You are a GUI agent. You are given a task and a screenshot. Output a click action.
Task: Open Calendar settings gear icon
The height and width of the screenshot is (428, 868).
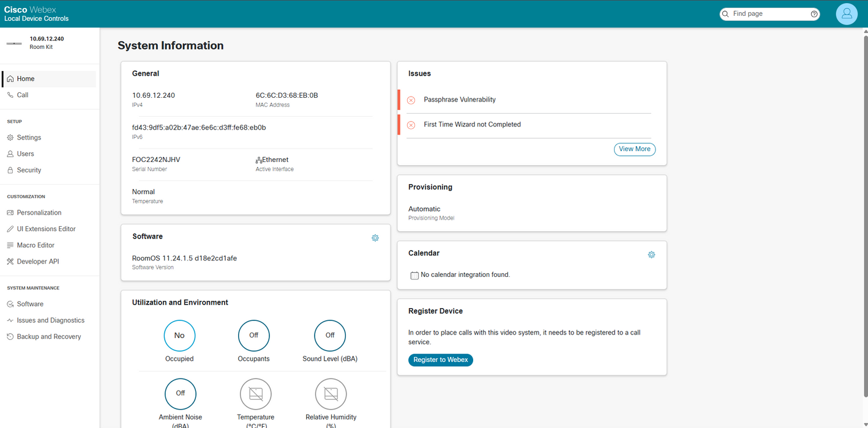[651, 254]
